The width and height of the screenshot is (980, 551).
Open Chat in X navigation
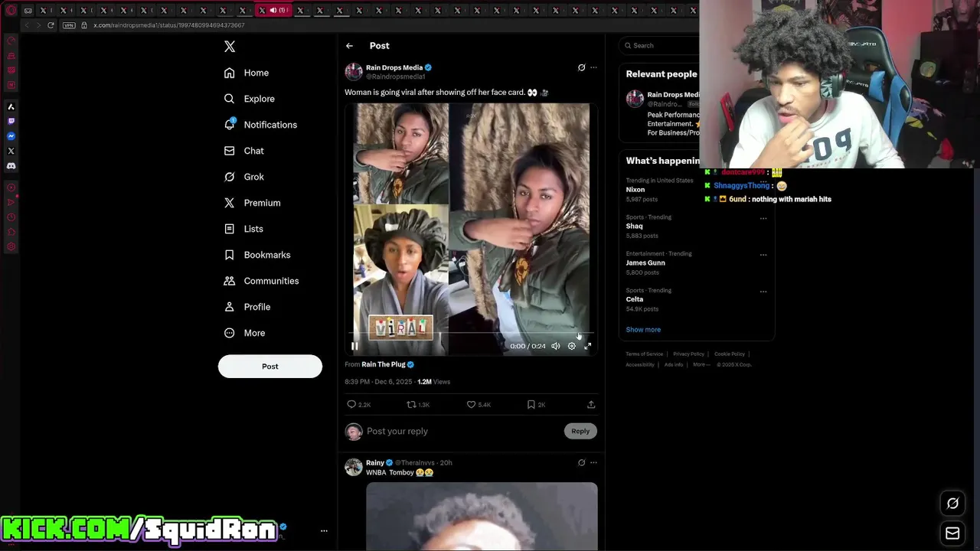[x=243, y=151]
